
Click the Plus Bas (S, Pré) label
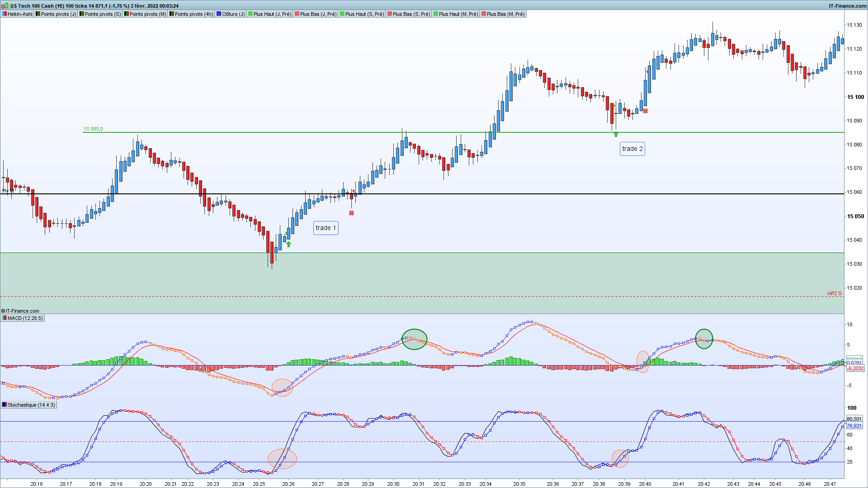pyautogui.click(x=411, y=14)
